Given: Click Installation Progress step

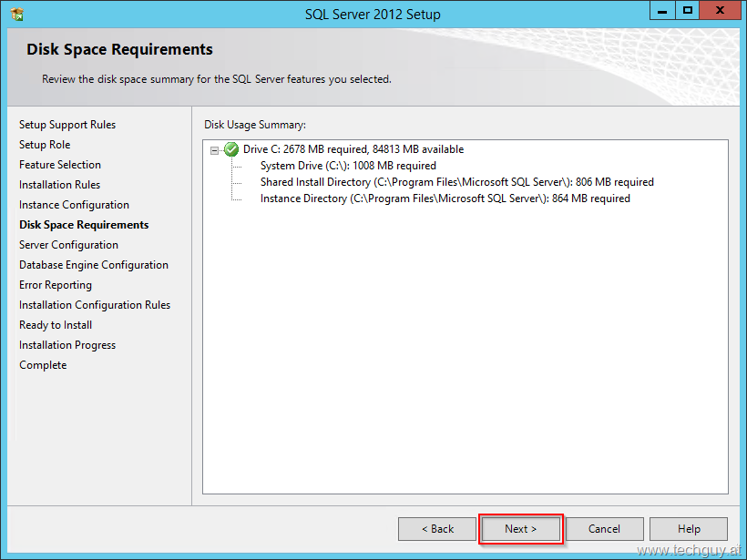Looking at the screenshot, I should coord(67,345).
